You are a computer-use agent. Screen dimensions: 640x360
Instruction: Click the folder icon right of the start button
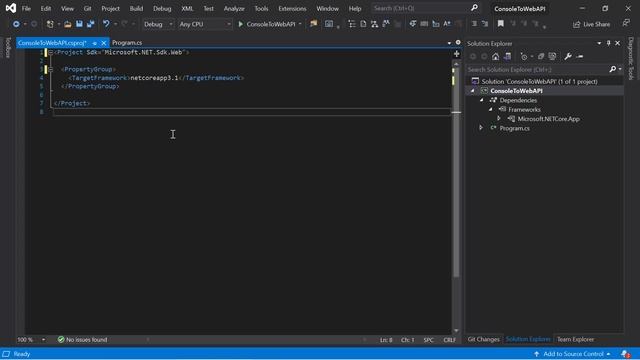pos(313,24)
